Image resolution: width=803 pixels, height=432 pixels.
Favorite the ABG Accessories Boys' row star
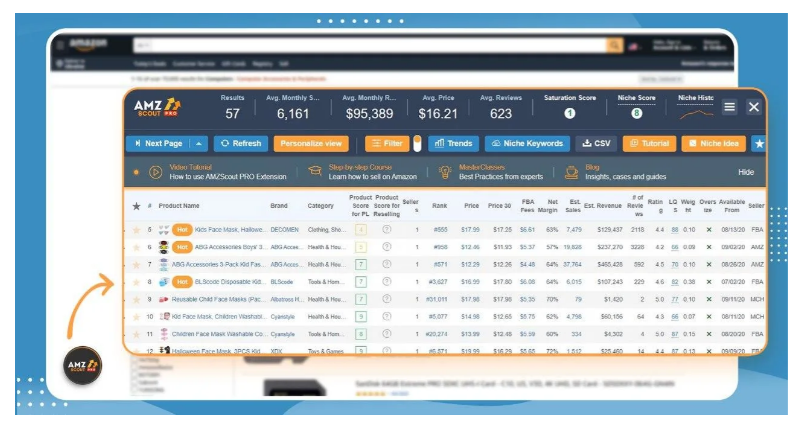136,247
